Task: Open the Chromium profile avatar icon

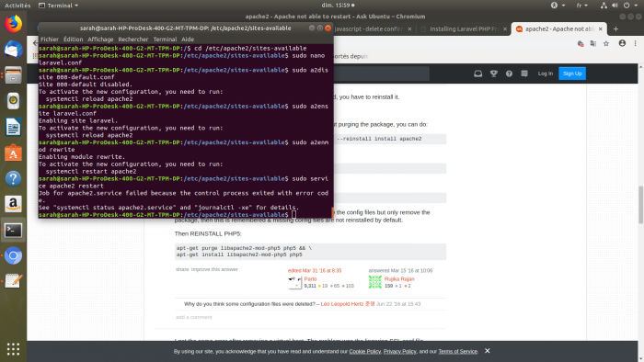Action: [622, 43]
